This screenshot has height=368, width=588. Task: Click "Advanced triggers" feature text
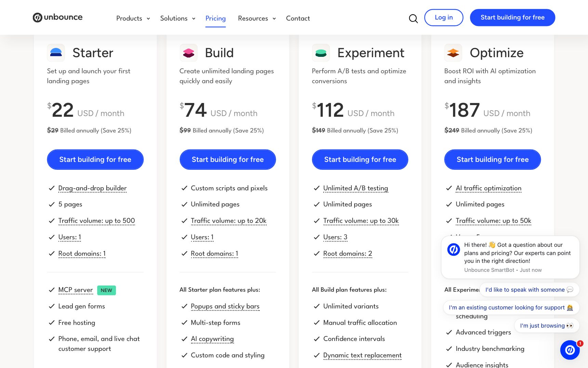click(x=483, y=332)
